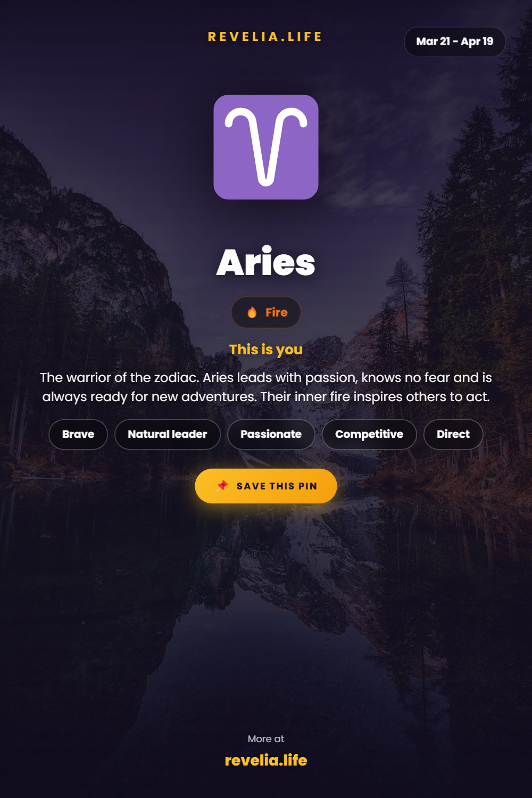Click the 'More at' footer label
532x798 pixels.
click(x=266, y=739)
